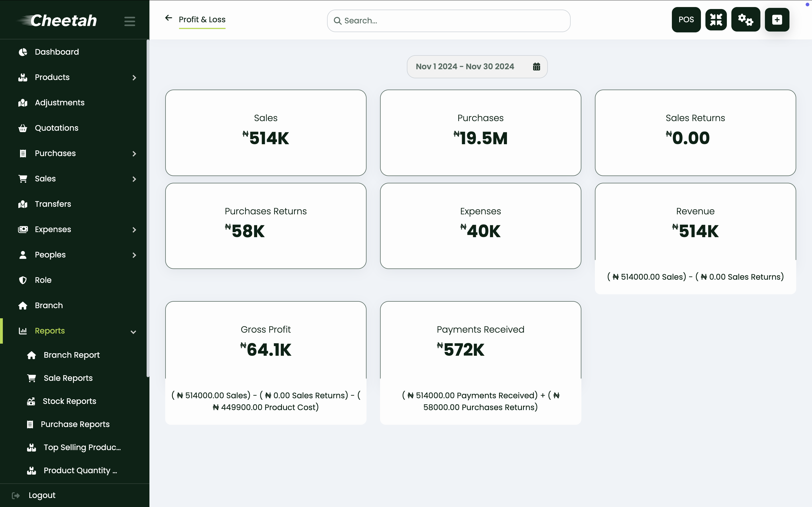Open the POS screen
812x507 pixels.
[686, 19]
